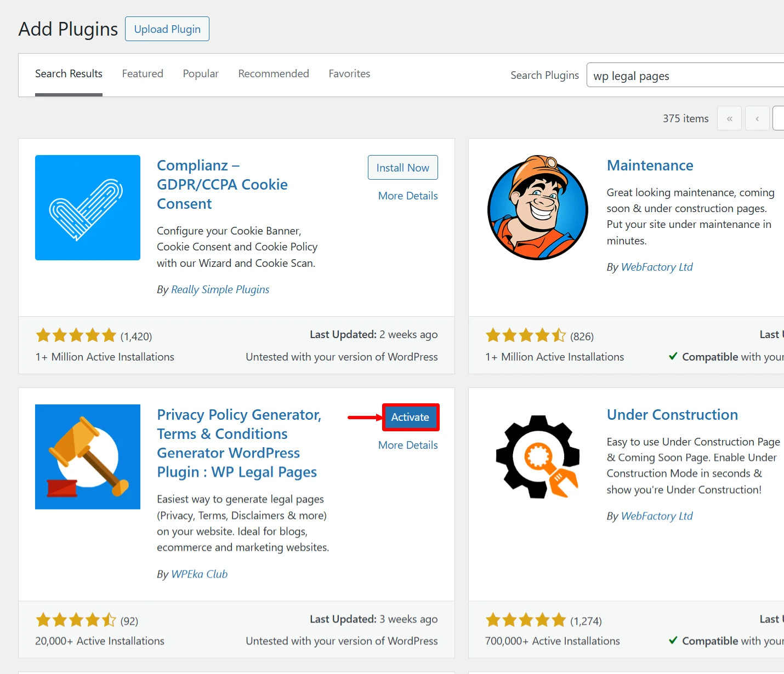Viewport: 784px width, 674px height.
Task: Activate the WP Legal Pages plugin
Action: point(410,417)
